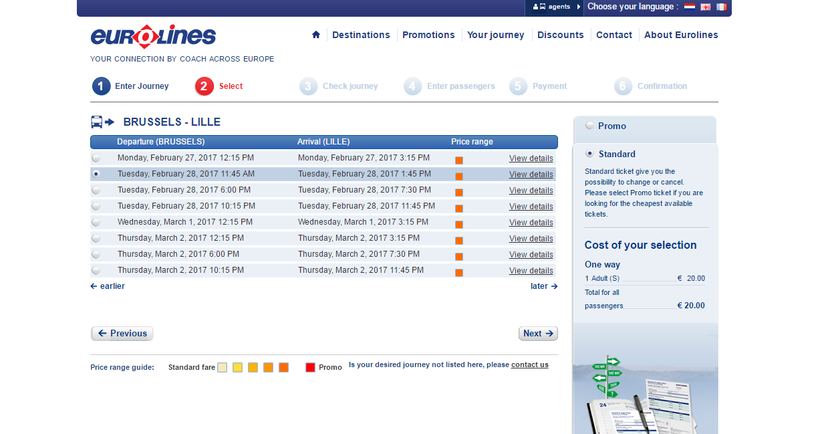Screen dimensions: 820x434
Task: Select the Tuesday 6:00 PM departure radio
Action: pyautogui.click(x=96, y=190)
